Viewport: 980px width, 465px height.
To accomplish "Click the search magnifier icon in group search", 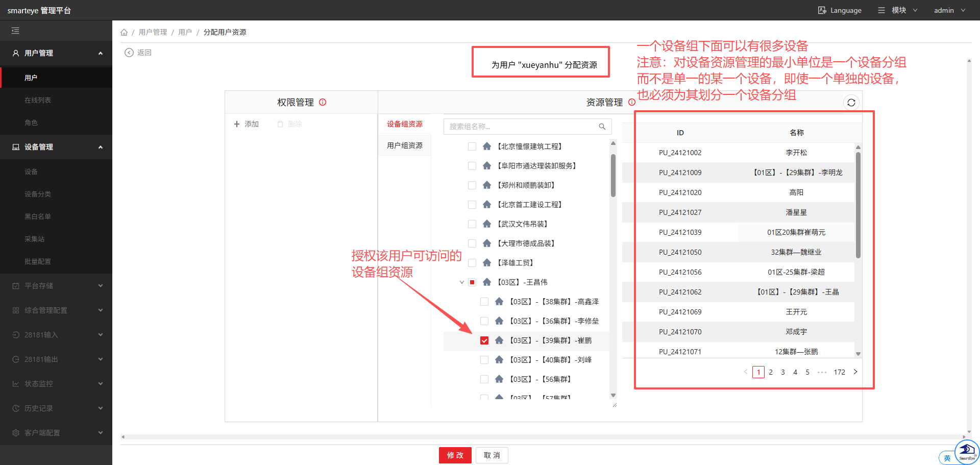I will (x=602, y=127).
